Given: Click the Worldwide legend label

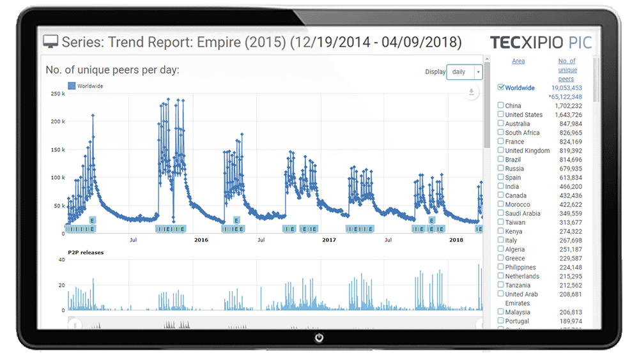Looking at the screenshot, I should (90, 86).
